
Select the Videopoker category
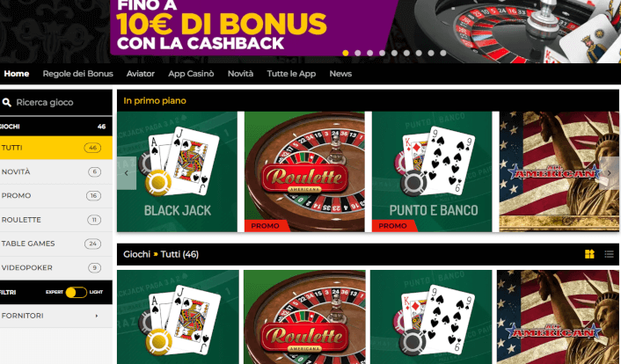click(55, 268)
